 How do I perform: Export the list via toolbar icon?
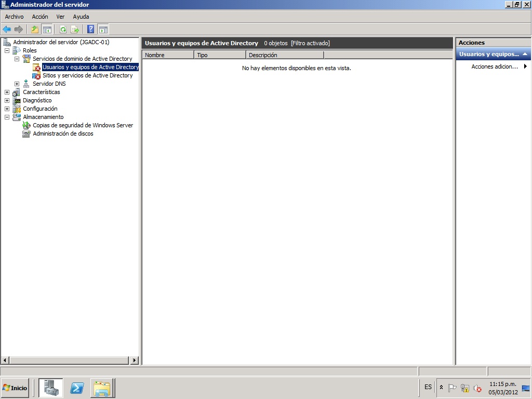click(75, 30)
